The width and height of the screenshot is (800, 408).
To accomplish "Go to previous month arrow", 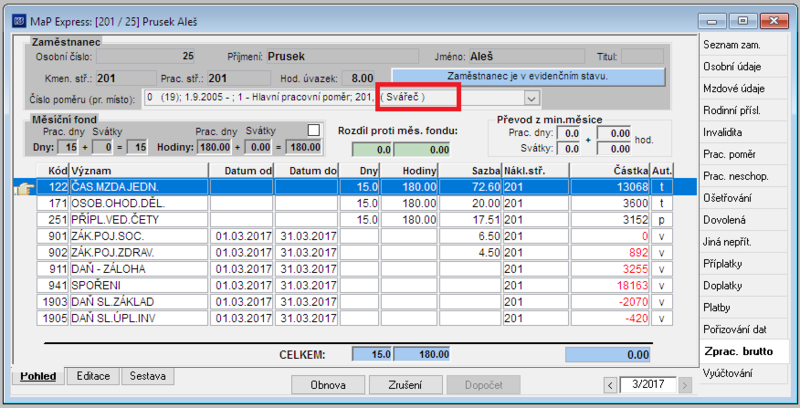I will click(x=610, y=385).
